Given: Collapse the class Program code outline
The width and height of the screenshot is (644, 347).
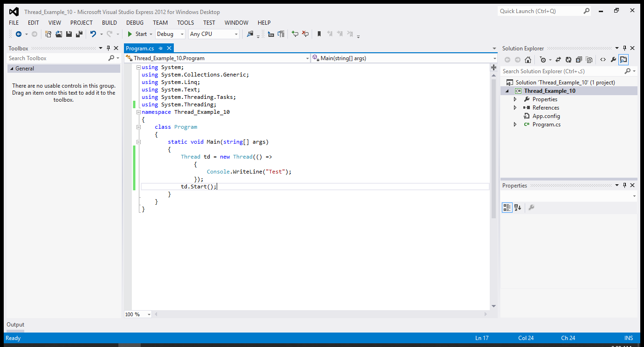Looking at the screenshot, I should pyautogui.click(x=139, y=127).
